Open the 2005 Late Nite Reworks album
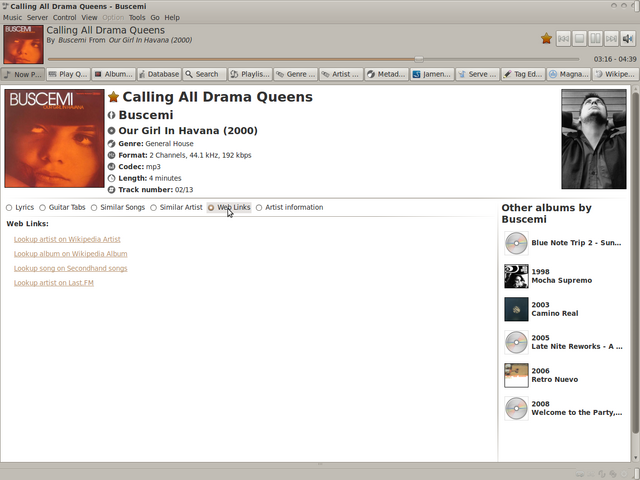The height and width of the screenshot is (480, 640). click(564, 342)
